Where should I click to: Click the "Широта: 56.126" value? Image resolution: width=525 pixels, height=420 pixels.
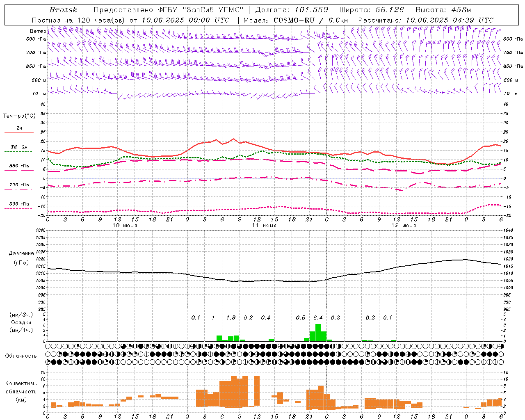click(372, 10)
